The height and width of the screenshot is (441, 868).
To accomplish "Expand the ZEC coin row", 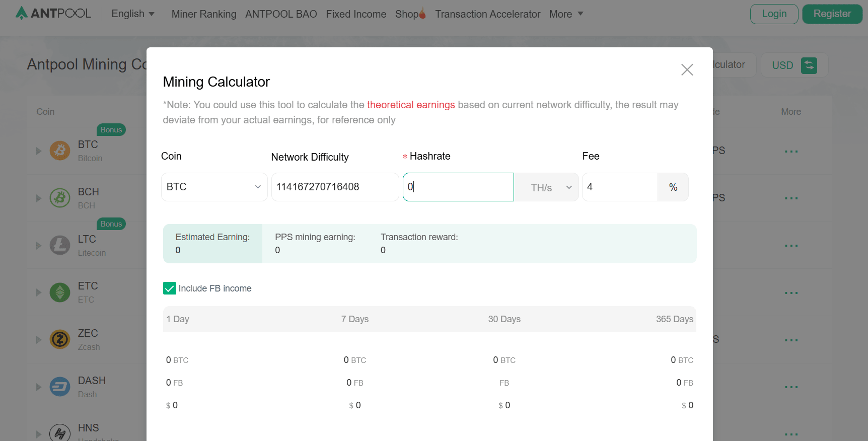I will pyautogui.click(x=39, y=340).
